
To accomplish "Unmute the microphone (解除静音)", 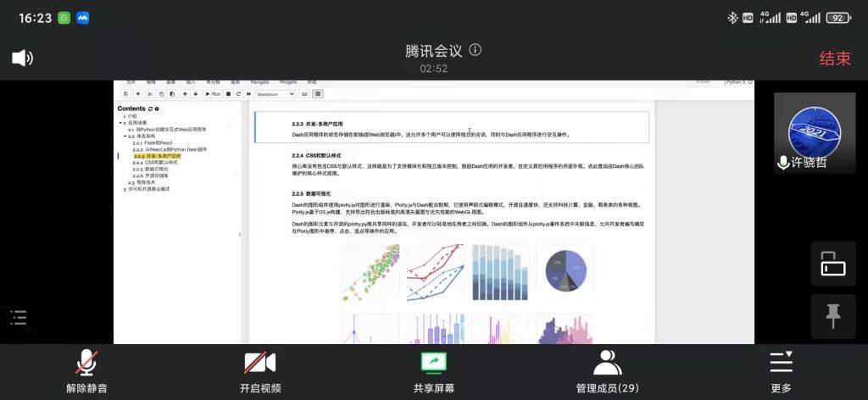I will click(x=86, y=371).
